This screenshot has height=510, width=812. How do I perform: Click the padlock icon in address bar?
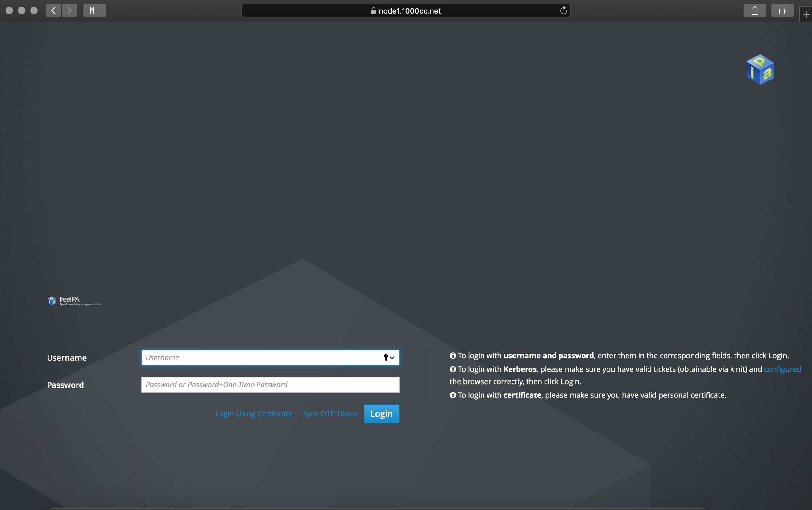[x=373, y=10]
